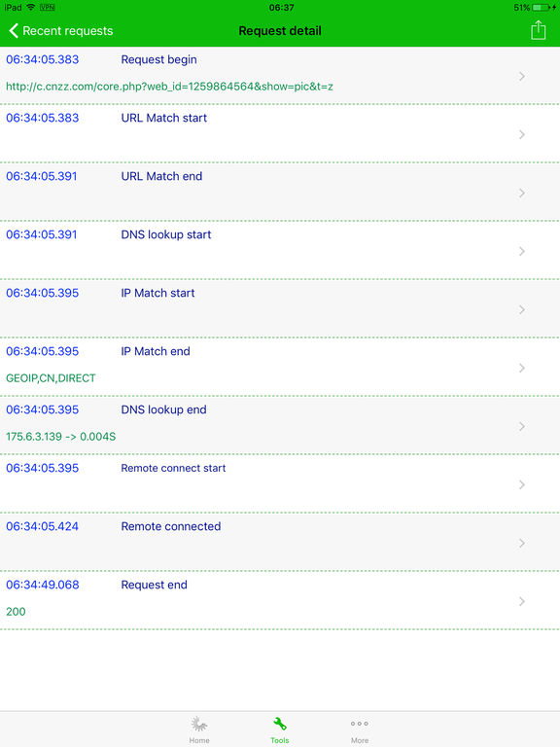This screenshot has height=747, width=560.
Task: Open the Home tab
Action: pyautogui.click(x=199, y=729)
